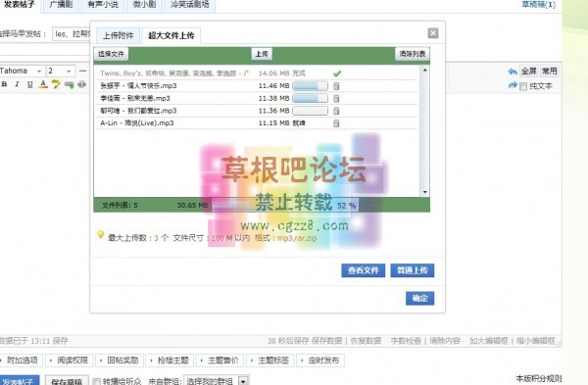
Task: Click the 选择文件 button
Action: [x=111, y=54]
